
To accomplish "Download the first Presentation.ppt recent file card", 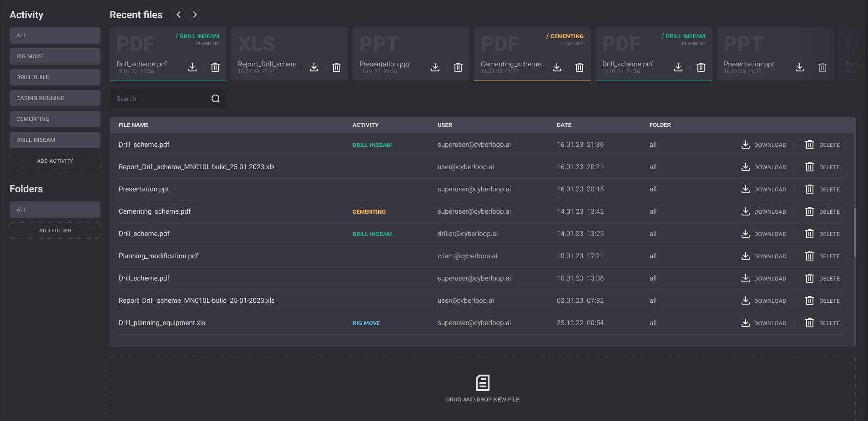I will tap(435, 67).
